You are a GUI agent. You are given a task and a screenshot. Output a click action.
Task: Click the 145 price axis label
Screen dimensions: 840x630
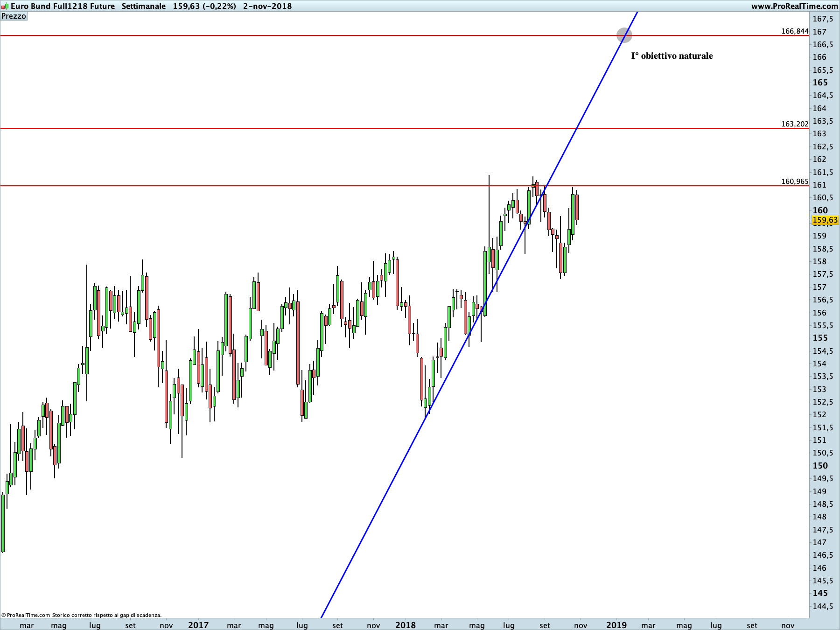click(x=820, y=593)
